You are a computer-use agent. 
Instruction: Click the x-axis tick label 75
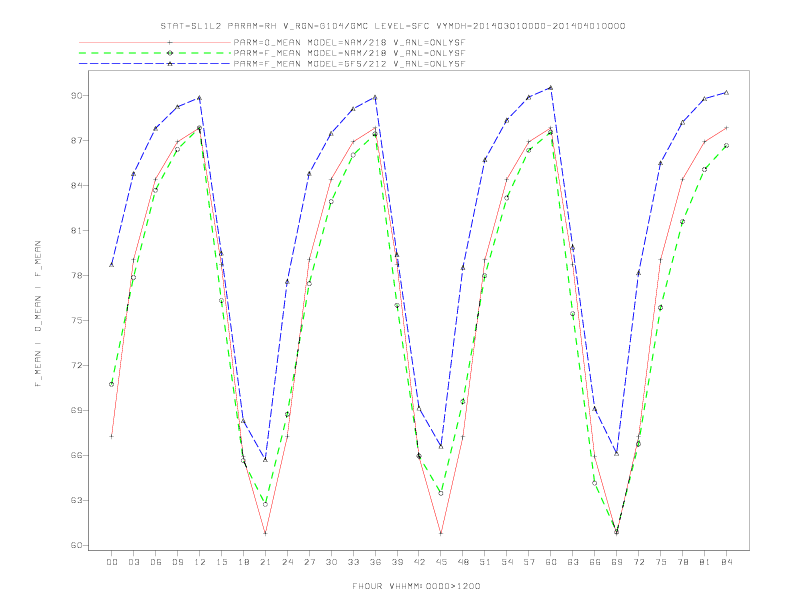pos(661,562)
